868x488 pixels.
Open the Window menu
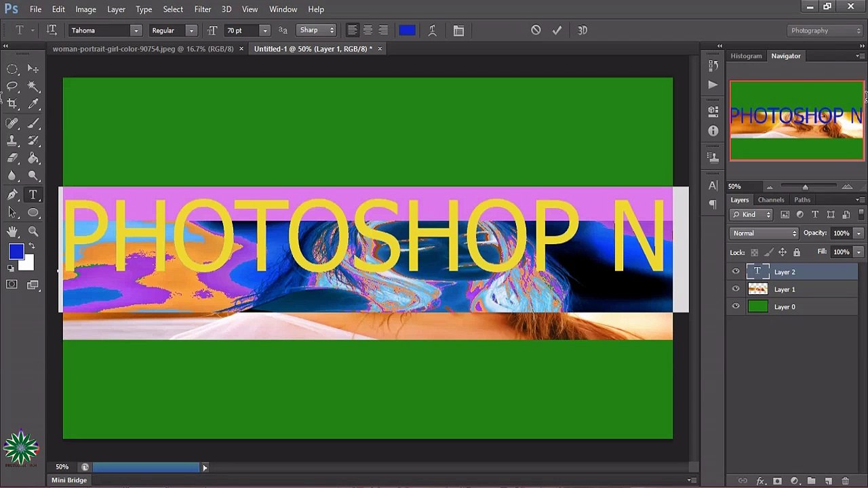click(x=283, y=9)
